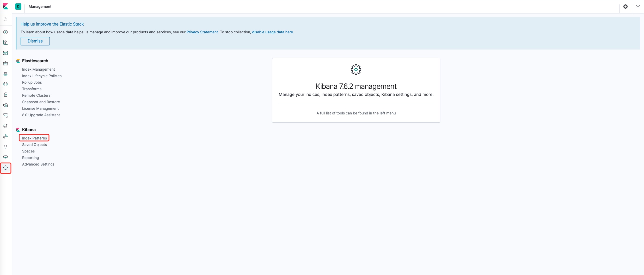This screenshot has width=644, height=275.
Task: Open Visualize from the sidebar chart icon
Action: point(5,42)
